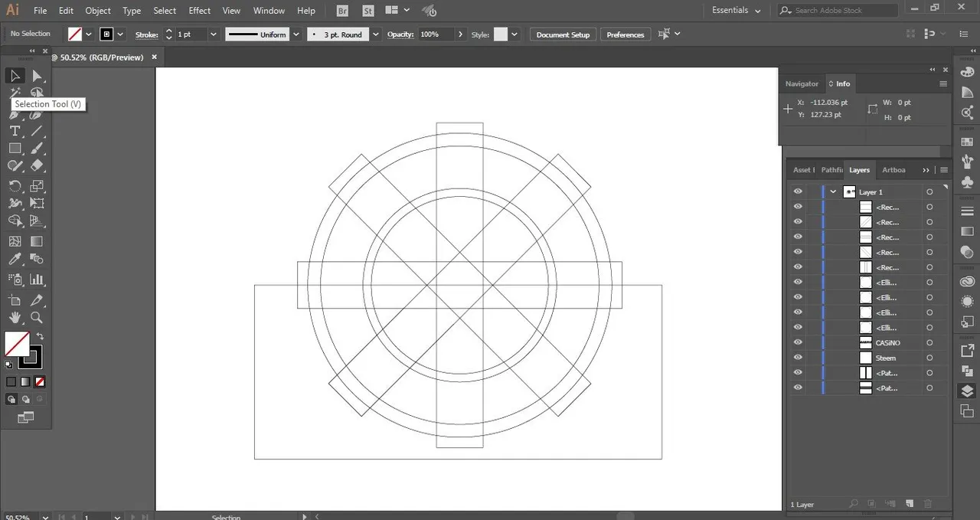
Task: Select the Gradient tool in toolbox
Action: 37,241
